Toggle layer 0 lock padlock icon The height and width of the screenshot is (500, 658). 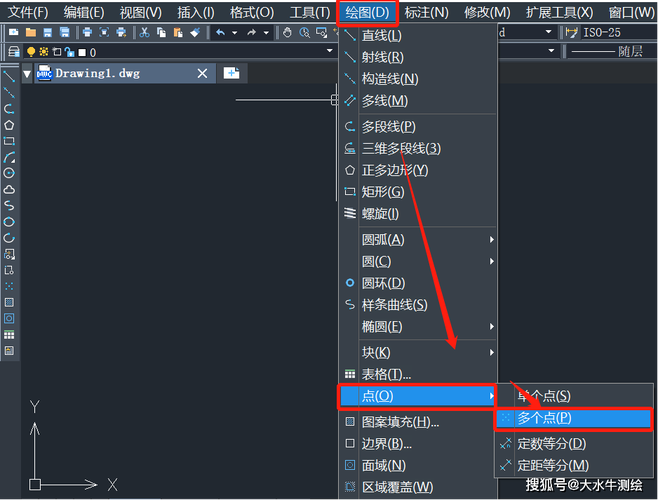[x=70, y=52]
